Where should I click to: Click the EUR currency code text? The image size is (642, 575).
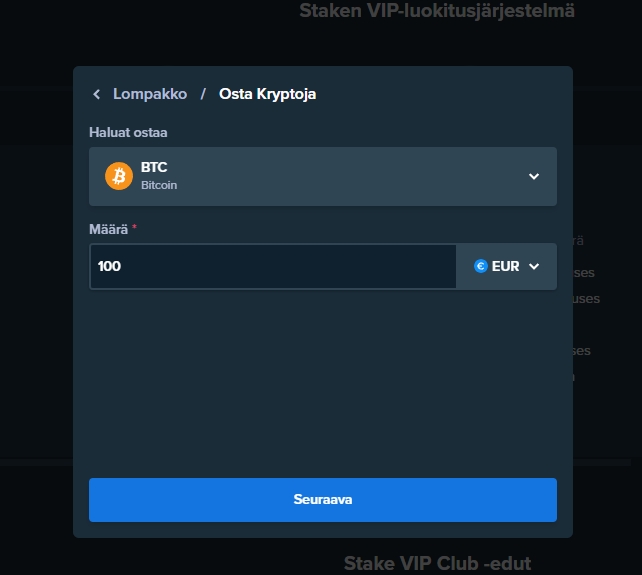pyautogui.click(x=506, y=267)
